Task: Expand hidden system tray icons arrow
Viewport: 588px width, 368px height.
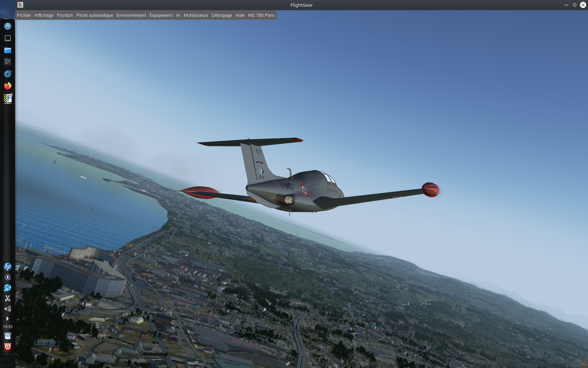Action: pyautogui.click(x=7, y=319)
